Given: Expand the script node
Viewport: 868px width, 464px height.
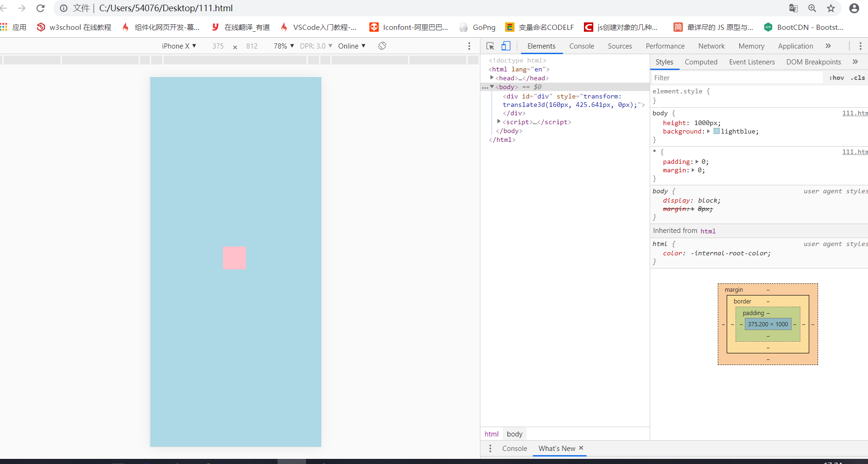Looking at the screenshot, I should [499, 122].
